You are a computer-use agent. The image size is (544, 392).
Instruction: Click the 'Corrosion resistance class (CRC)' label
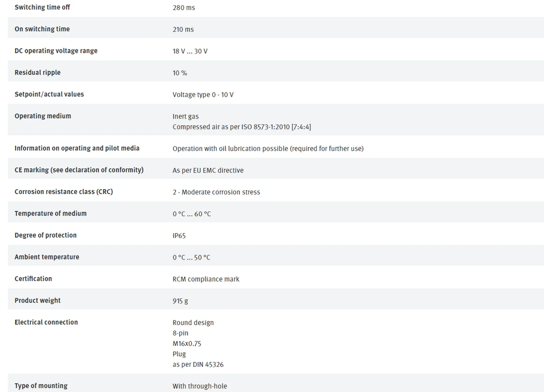[63, 192]
